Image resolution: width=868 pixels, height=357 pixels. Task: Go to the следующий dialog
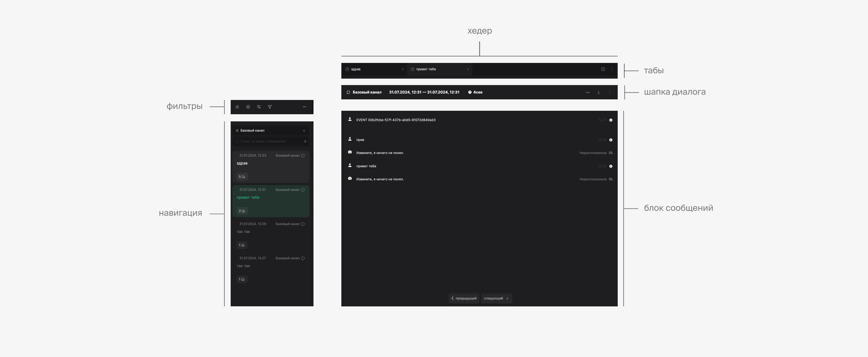click(496, 299)
